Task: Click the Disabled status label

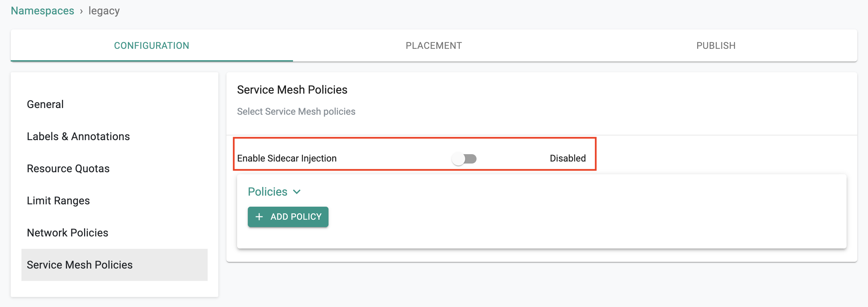Action: [567, 158]
